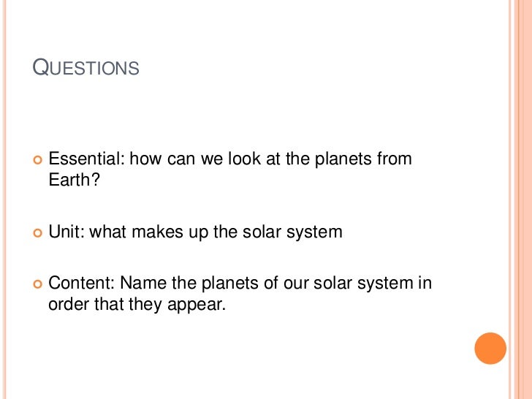Click the word appear. at text end
The width and height of the screenshot is (532, 399).
(x=197, y=305)
